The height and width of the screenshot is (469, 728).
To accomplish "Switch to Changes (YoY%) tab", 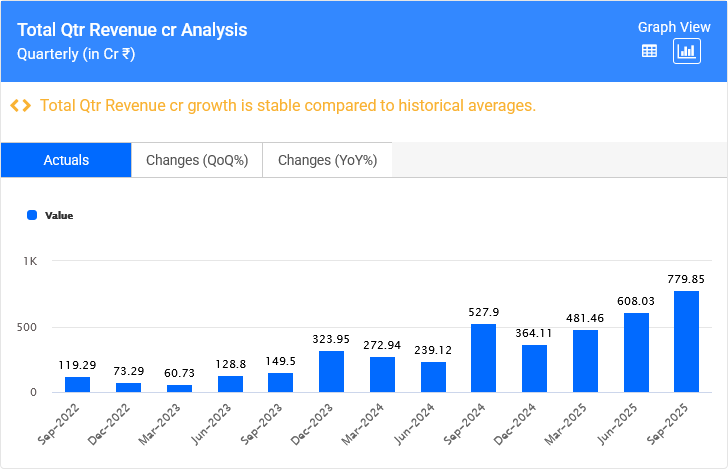I will (x=327, y=160).
